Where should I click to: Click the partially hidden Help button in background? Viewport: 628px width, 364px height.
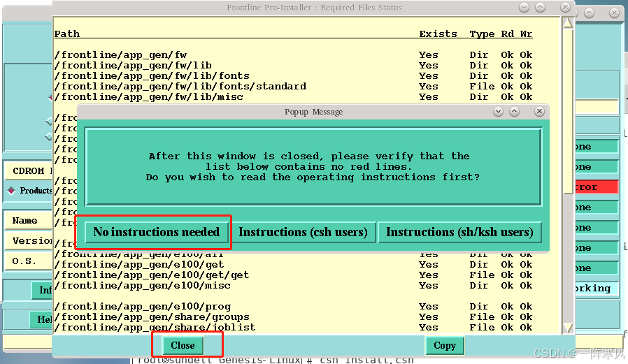click(41, 319)
